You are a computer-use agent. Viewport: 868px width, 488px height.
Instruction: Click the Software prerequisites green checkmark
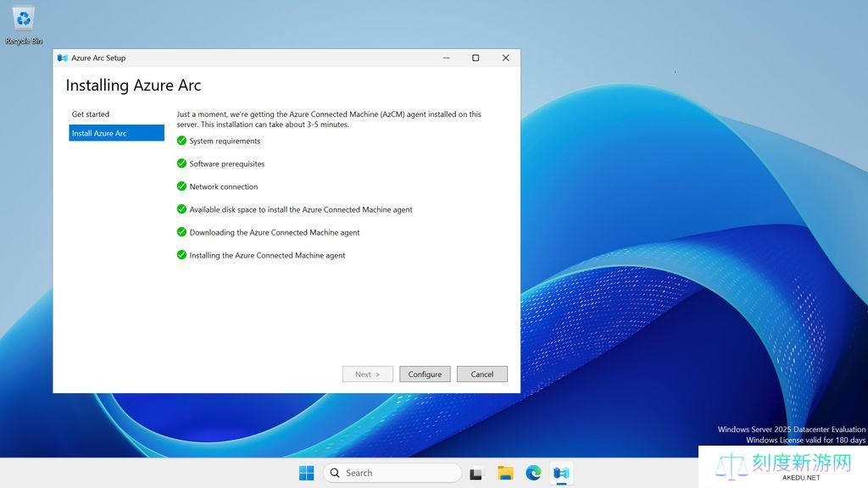pyautogui.click(x=181, y=164)
